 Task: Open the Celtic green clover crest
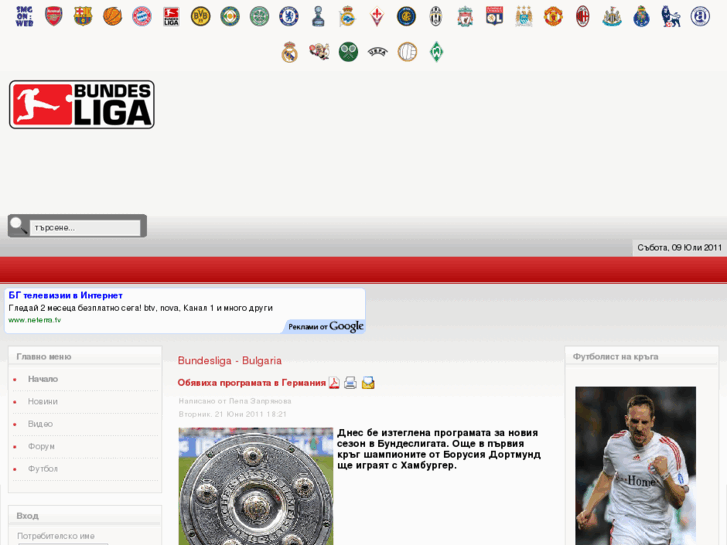click(259, 17)
